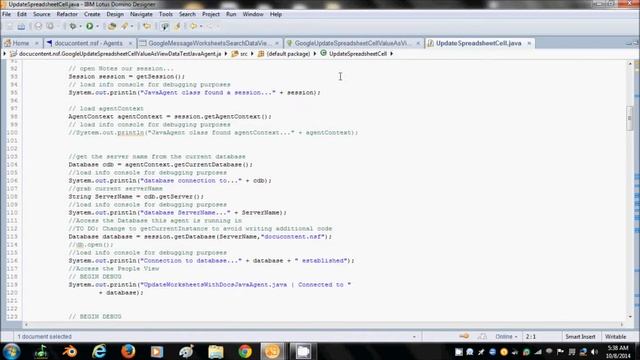The height and width of the screenshot is (360, 640).
Task: Expand arrow after UpdateSpreadsheetCell breadcrumb
Action: coord(391,54)
